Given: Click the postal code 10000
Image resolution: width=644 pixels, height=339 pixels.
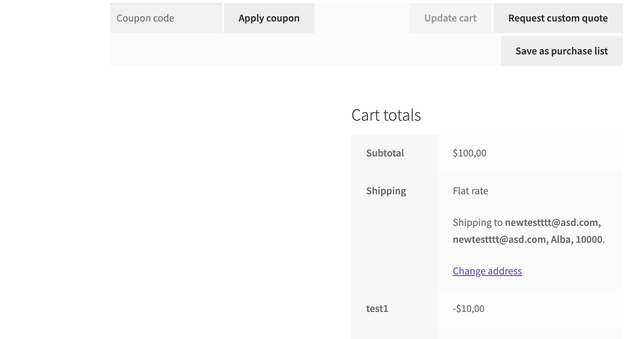Looking at the screenshot, I should [x=589, y=240].
